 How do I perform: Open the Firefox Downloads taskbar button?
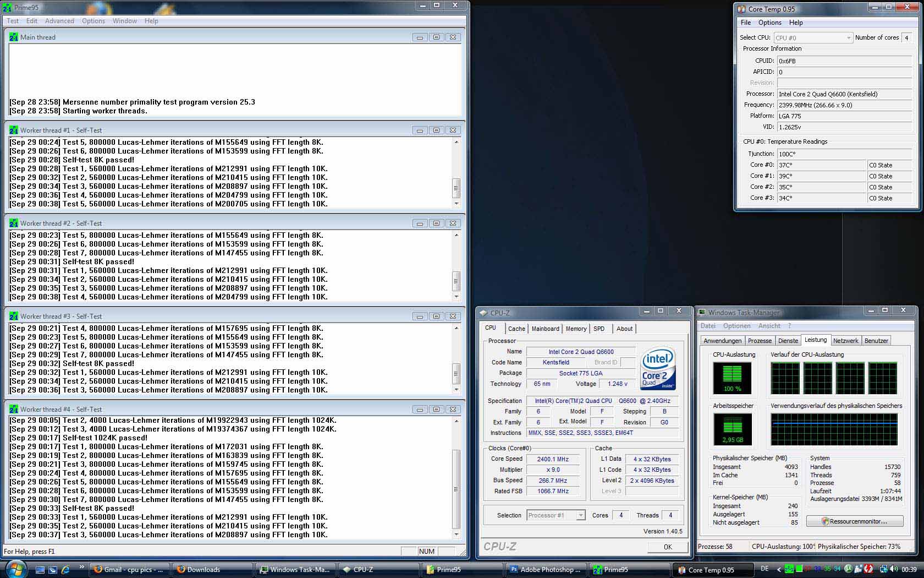click(212, 570)
